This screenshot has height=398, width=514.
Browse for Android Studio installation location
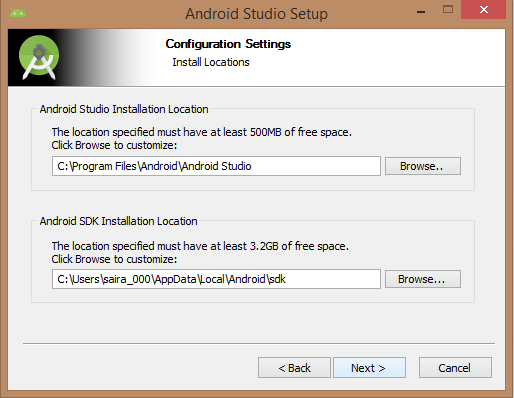(423, 166)
